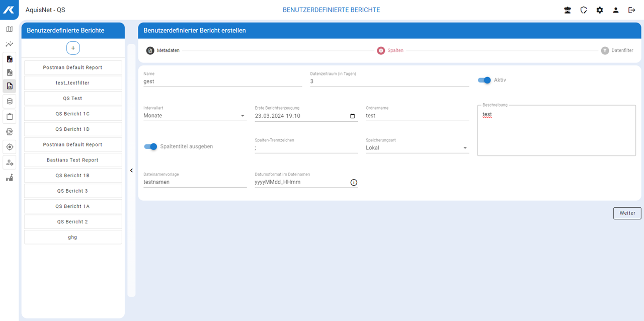Open the map view in the sidebar
The image size is (644, 321).
click(x=9, y=29)
